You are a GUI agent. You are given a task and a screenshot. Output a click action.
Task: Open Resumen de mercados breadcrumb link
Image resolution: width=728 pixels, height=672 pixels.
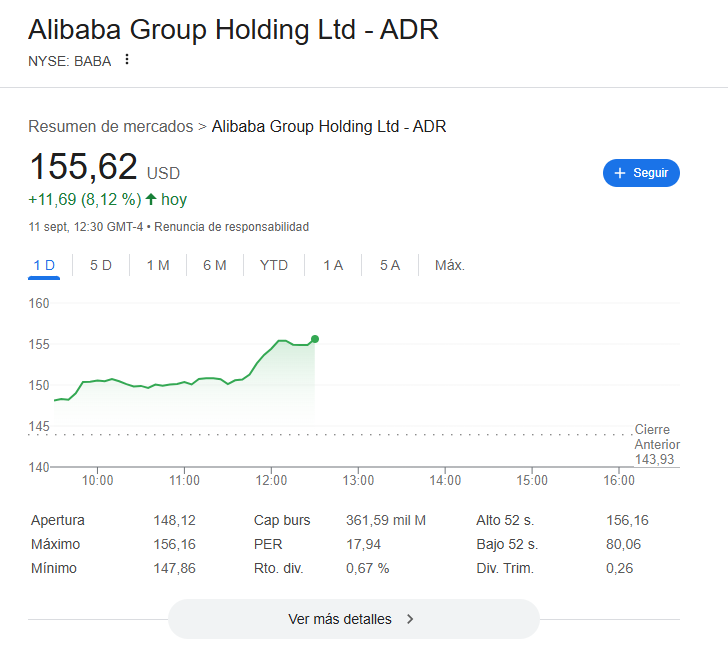pos(110,127)
